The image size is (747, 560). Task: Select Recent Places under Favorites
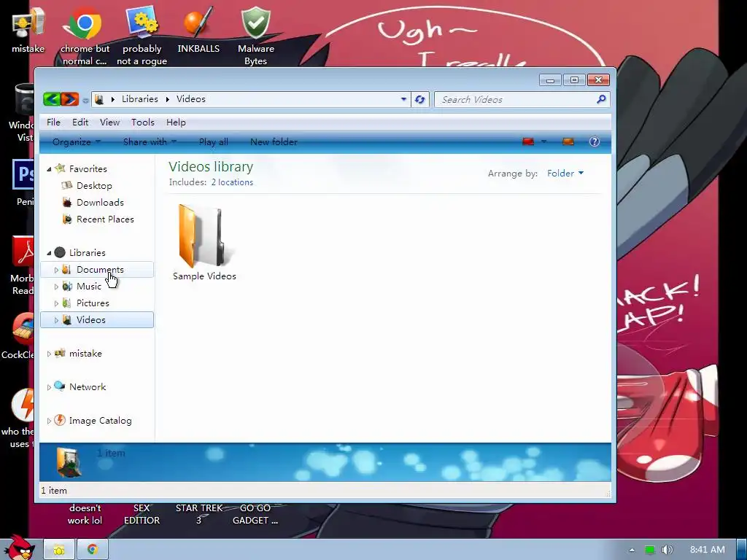(x=105, y=219)
